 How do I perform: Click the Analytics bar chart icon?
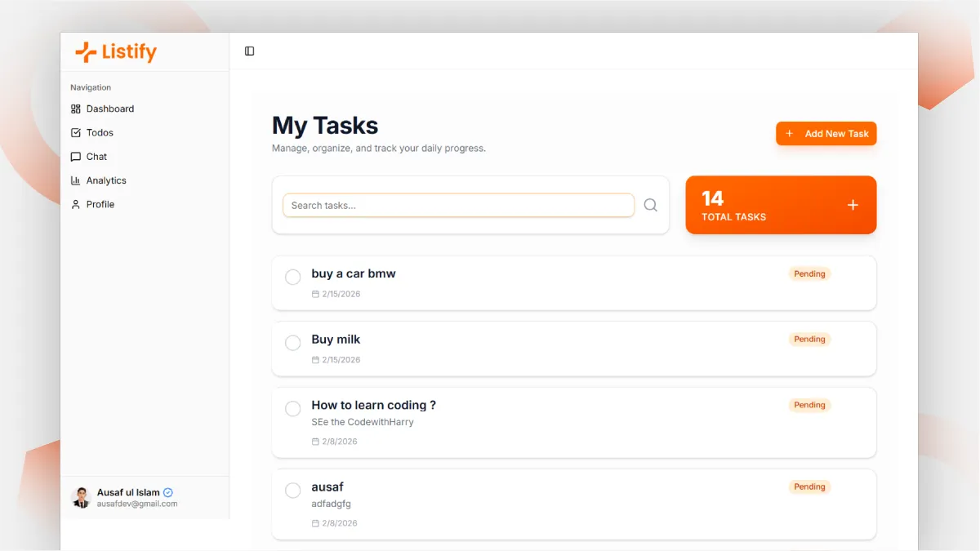coord(76,180)
